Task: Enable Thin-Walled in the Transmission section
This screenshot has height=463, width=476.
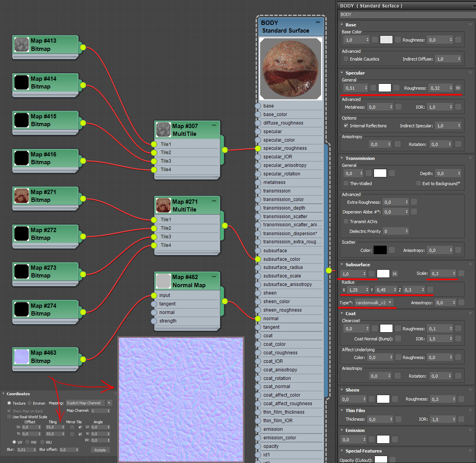Action: pyautogui.click(x=347, y=183)
